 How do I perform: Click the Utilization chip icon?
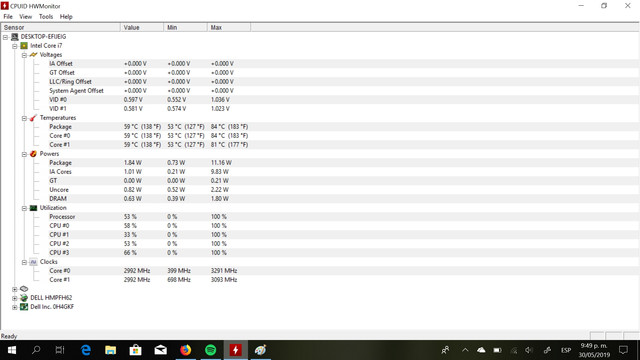tap(33, 208)
